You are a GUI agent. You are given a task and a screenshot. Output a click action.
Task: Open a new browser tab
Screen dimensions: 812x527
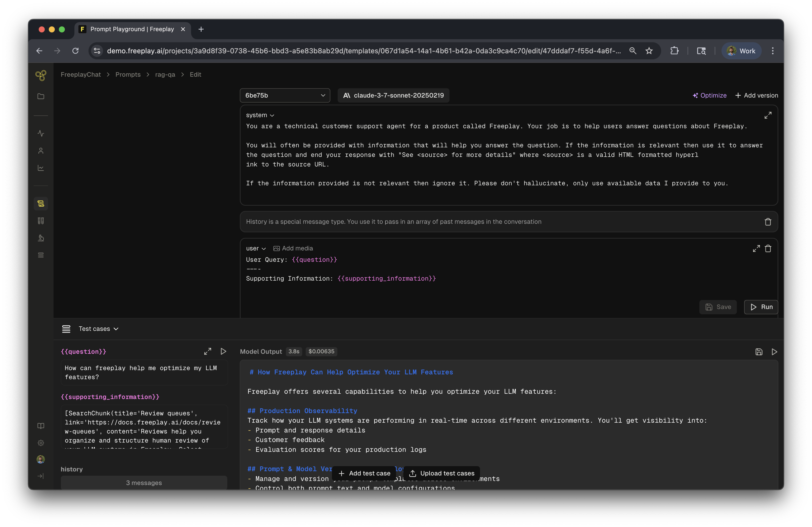click(201, 29)
